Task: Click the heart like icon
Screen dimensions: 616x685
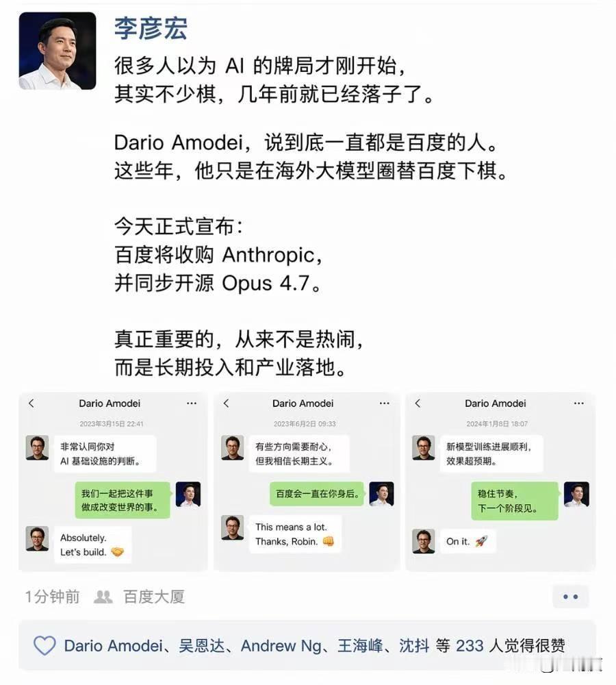Action: [44, 645]
